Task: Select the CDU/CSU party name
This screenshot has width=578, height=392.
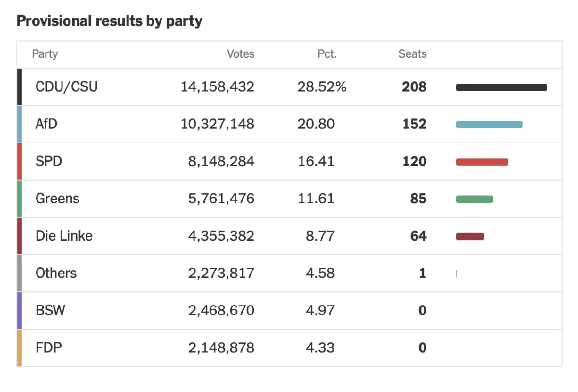Action: tap(66, 87)
